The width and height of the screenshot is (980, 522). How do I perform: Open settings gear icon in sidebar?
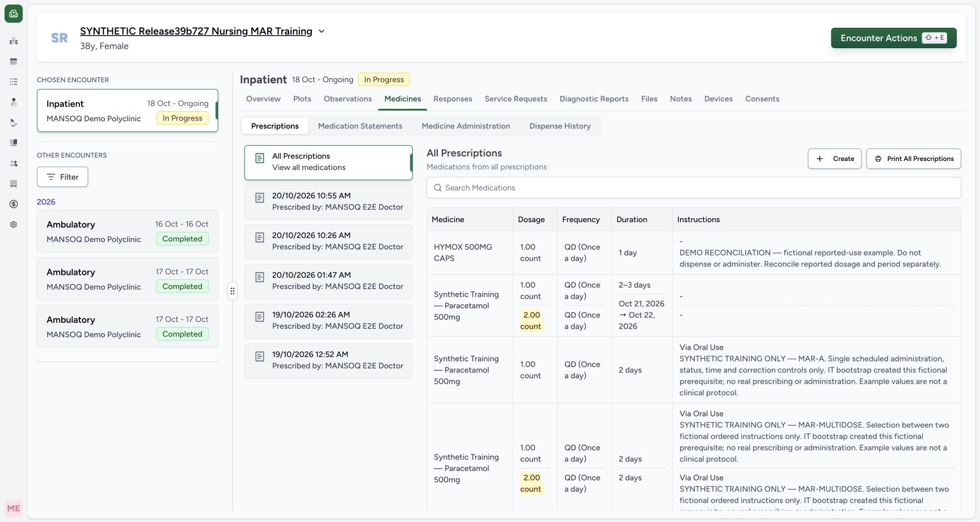pos(14,224)
